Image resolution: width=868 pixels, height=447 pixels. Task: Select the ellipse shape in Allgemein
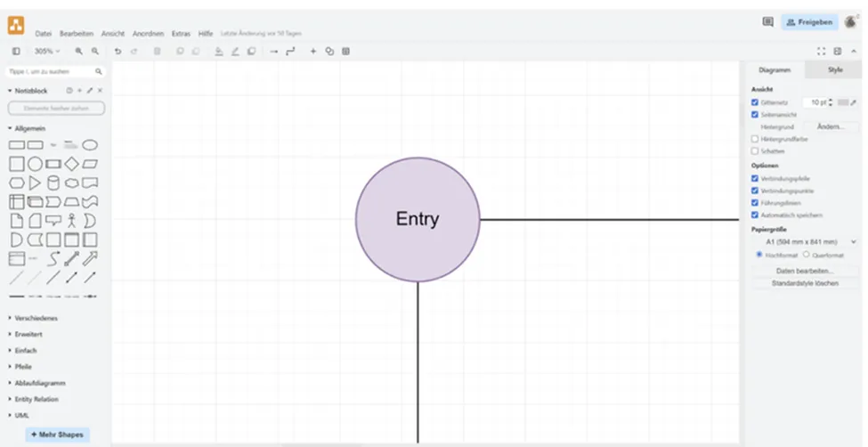[90, 145]
